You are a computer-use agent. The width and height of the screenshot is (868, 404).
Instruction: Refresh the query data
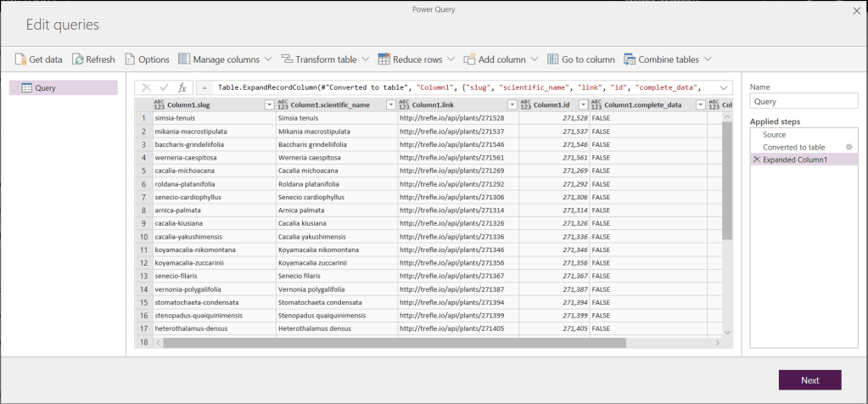click(x=79, y=59)
